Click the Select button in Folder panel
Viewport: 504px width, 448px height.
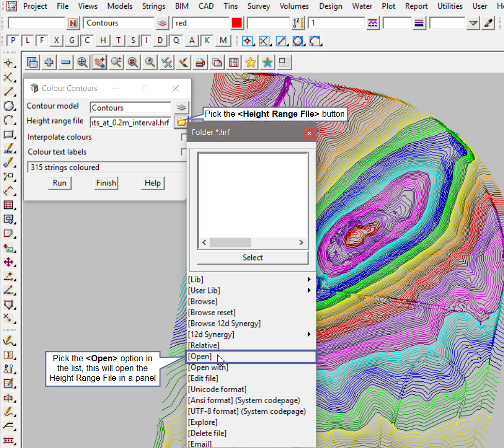252,257
